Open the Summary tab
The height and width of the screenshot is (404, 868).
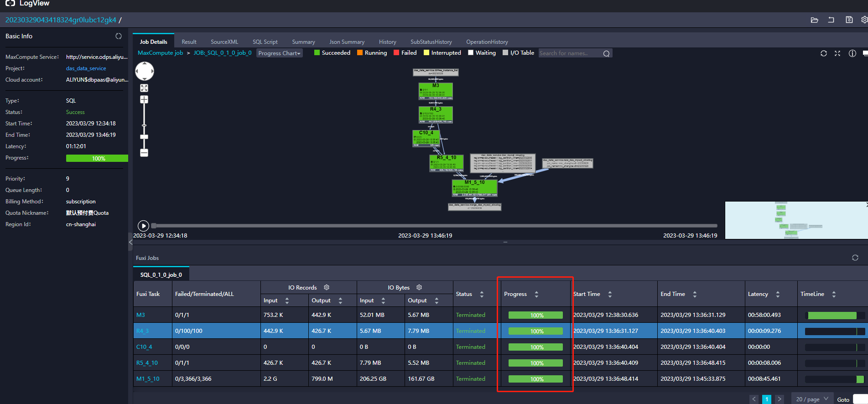click(x=303, y=42)
